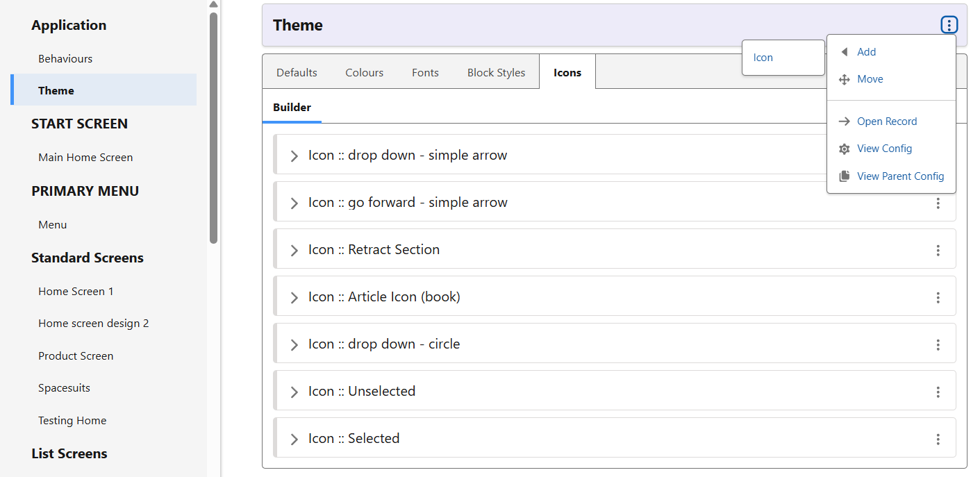Screen dimensions: 980x477
Task: Open kebab menu for Article Icon (book) row
Action: pyautogui.click(x=938, y=298)
